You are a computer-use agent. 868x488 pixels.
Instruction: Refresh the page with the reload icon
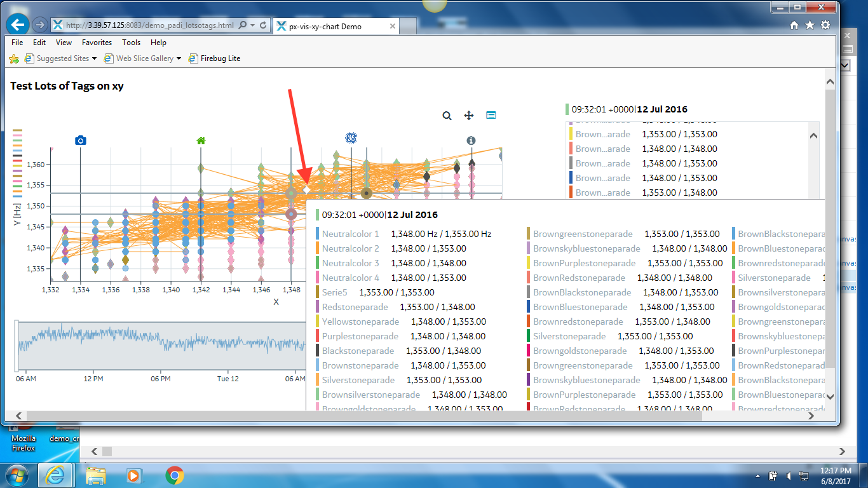click(264, 25)
